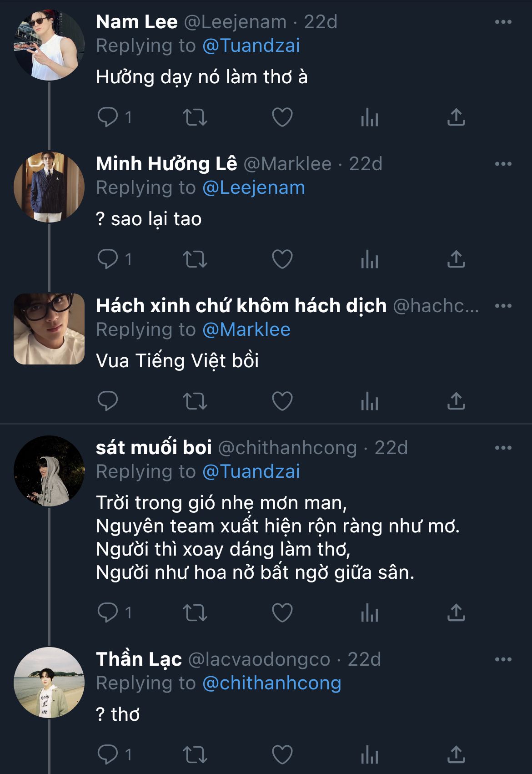The image size is (532, 774).
Task: Reply to Nam Lee's tweet
Action: [x=108, y=117]
